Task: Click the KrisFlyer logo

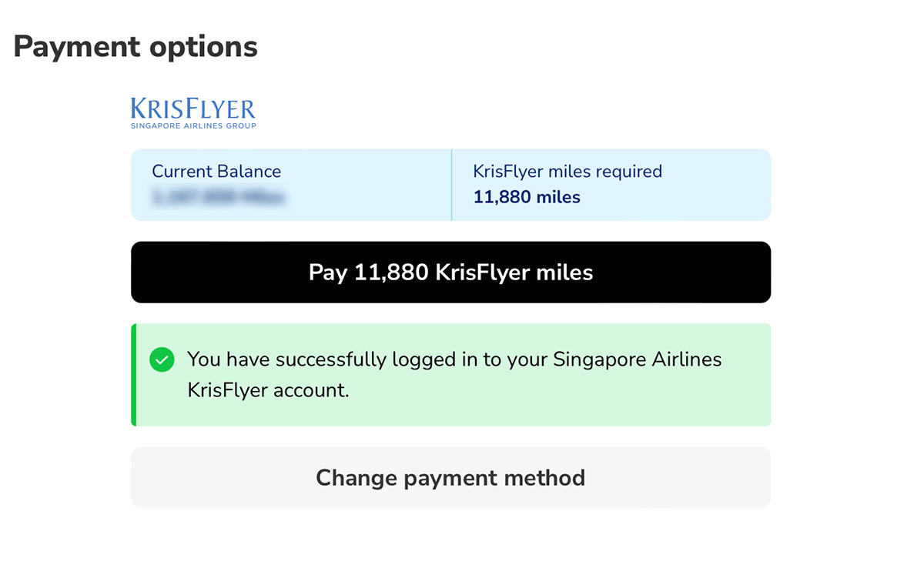Action: coord(193,109)
